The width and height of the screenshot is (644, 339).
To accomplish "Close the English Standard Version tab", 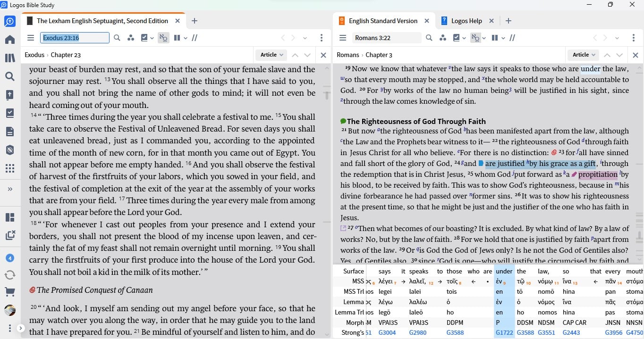I will click(427, 21).
